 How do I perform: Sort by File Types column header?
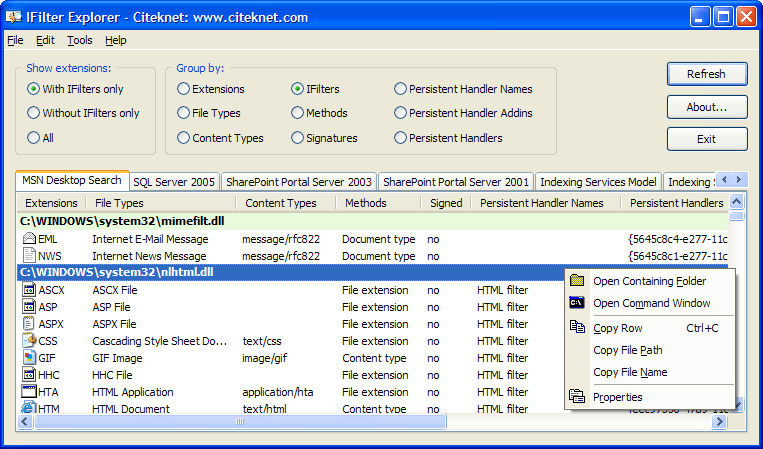161,203
